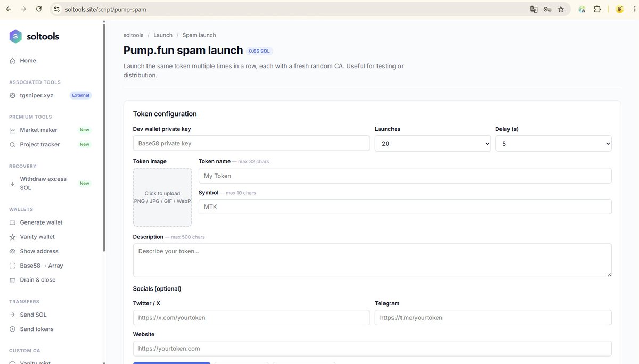Reload the page with the refresh icon

[x=38, y=9]
